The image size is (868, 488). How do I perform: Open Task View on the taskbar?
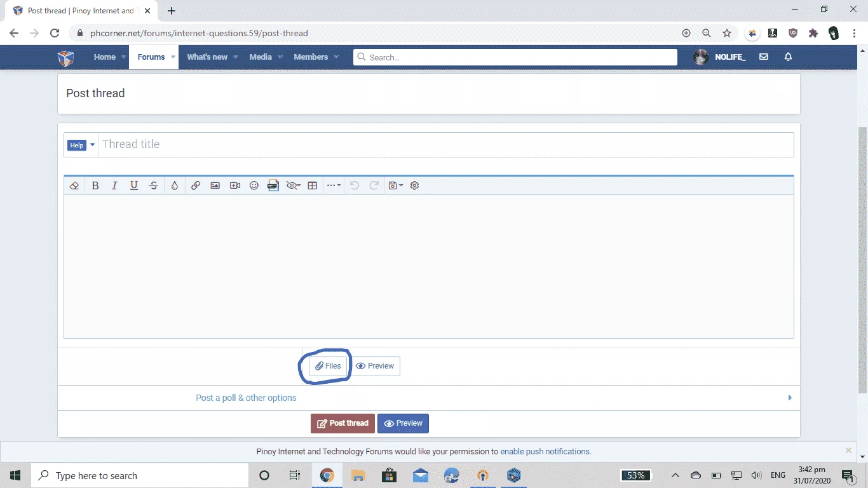pyautogui.click(x=295, y=475)
